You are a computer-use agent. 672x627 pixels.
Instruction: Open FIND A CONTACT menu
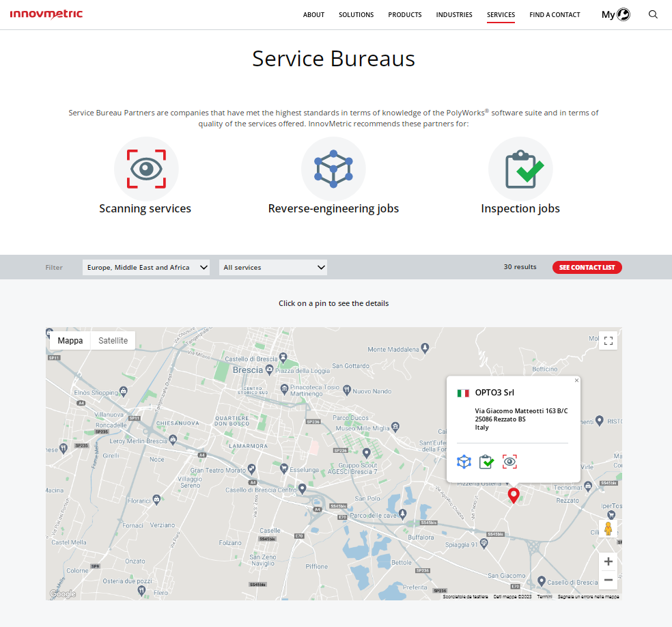coord(555,14)
